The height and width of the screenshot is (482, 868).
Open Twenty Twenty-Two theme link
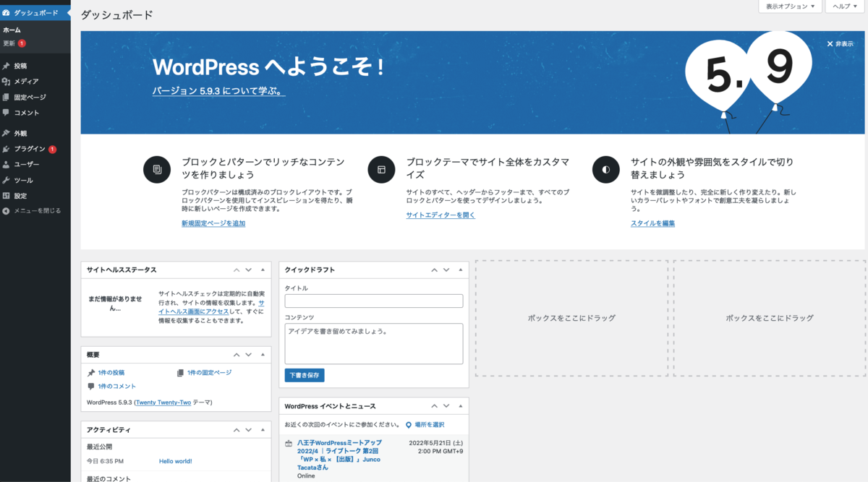(x=163, y=402)
